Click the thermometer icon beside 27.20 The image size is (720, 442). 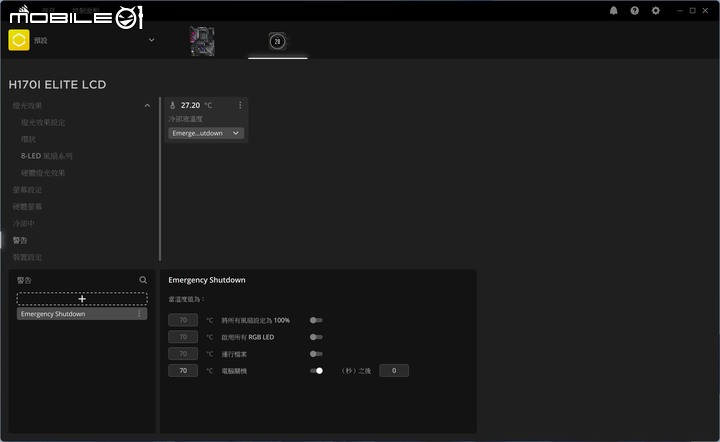pos(173,105)
